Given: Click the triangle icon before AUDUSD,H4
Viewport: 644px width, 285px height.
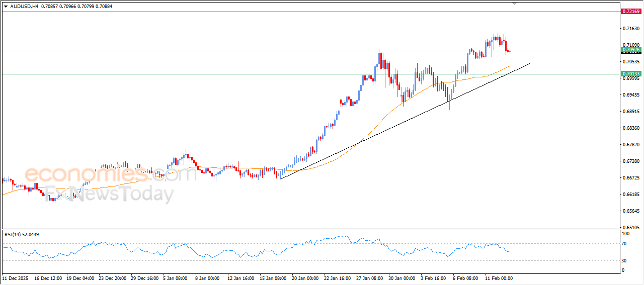Looking at the screenshot, I should point(6,7).
